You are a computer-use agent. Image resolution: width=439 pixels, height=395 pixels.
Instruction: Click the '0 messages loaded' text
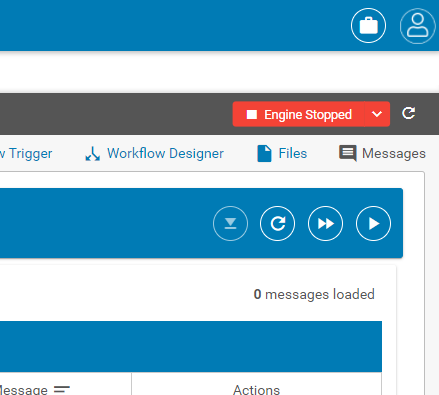(314, 294)
